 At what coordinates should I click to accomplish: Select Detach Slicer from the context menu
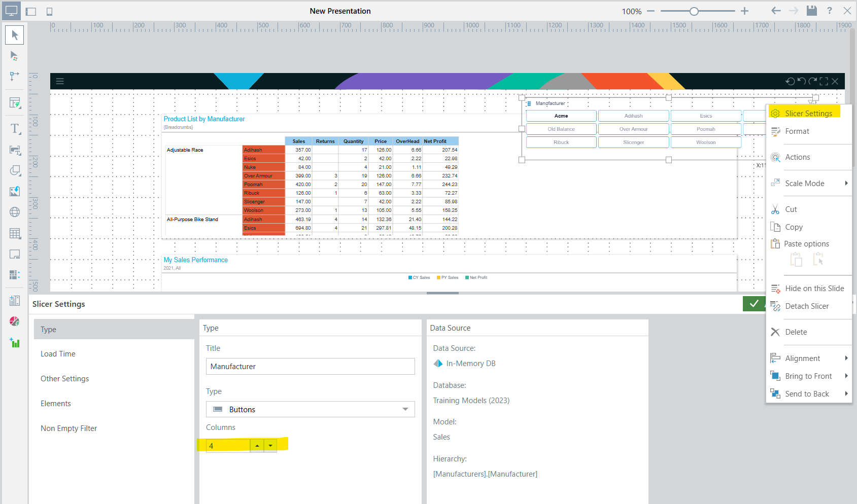tap(807, 306)
